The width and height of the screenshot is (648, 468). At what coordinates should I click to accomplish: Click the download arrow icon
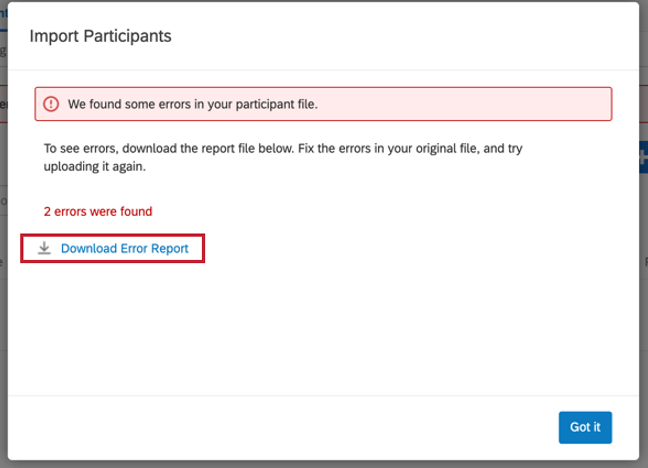pos(44,248)
